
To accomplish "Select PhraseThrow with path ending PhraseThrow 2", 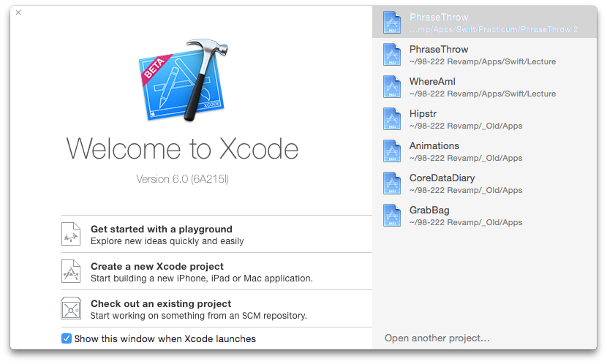I will (485, 22).
